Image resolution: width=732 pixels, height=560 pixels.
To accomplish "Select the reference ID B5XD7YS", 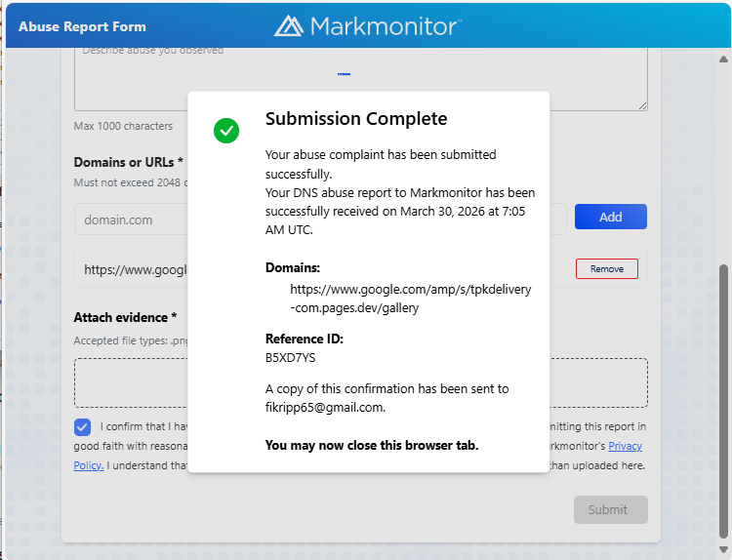I will pyautogui.click(x=291, y=358).
